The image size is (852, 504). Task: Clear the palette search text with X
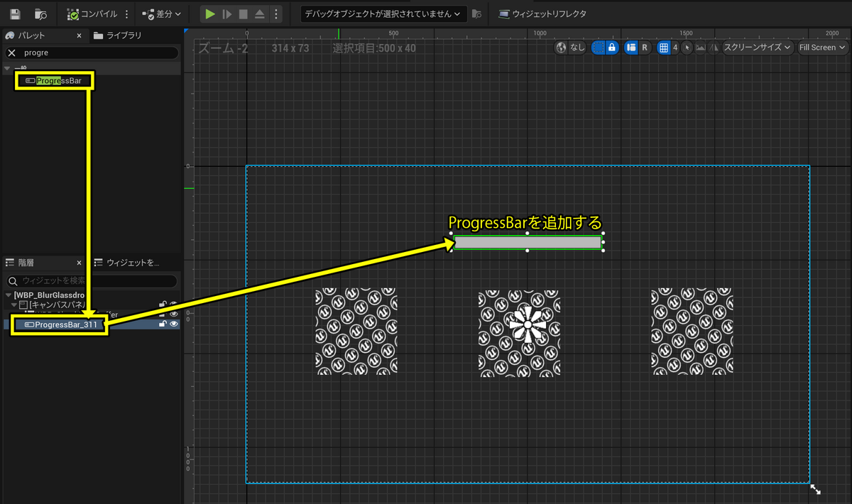click(11, 53)
